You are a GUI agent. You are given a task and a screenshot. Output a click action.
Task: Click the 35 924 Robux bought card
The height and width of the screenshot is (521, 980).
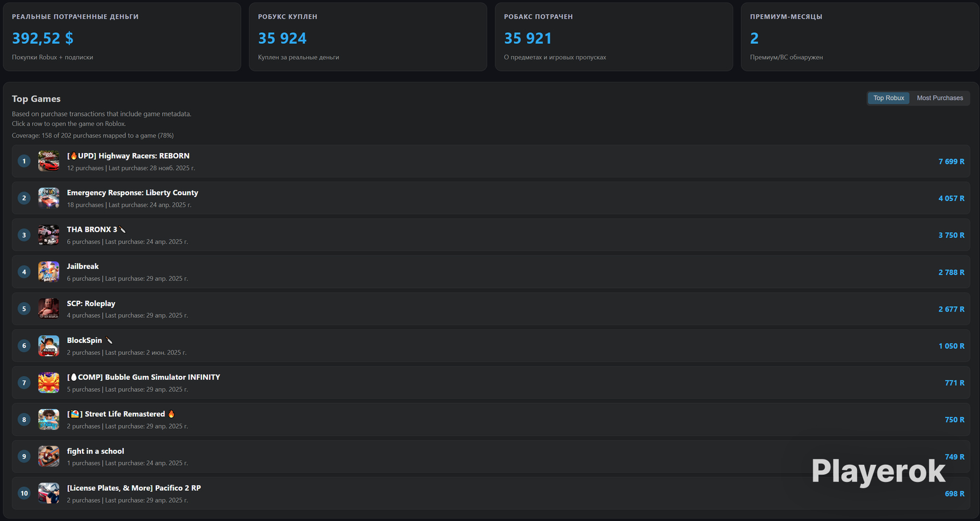point(368,37)
